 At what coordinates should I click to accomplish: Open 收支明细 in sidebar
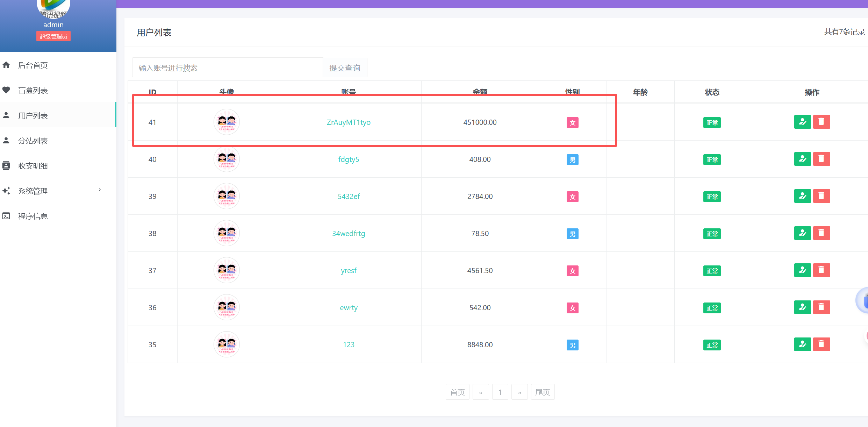[x=33, y=166]
